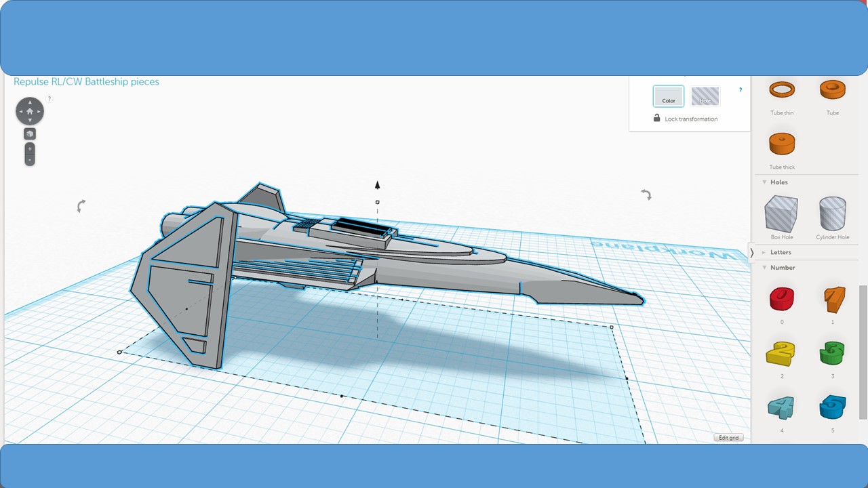The image size is (868, 488).
Task: Zoom in with the plus button
Action: tap(30, 148)
